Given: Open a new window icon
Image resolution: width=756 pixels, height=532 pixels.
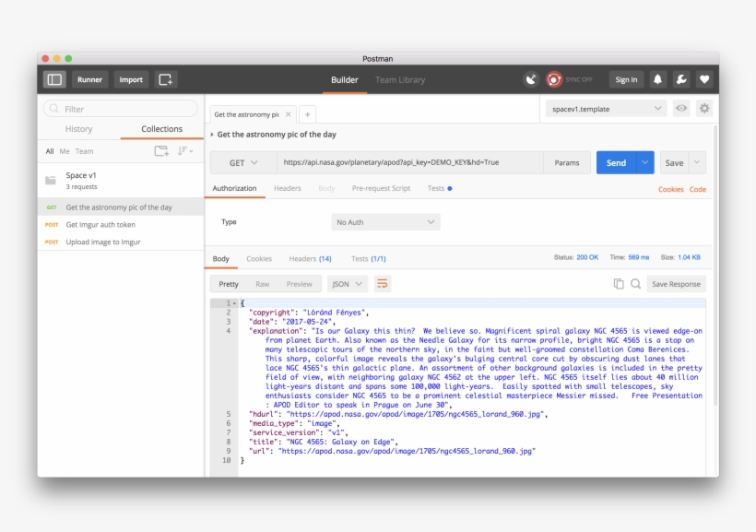Looking at the screenshot, I should pos(165,79).
